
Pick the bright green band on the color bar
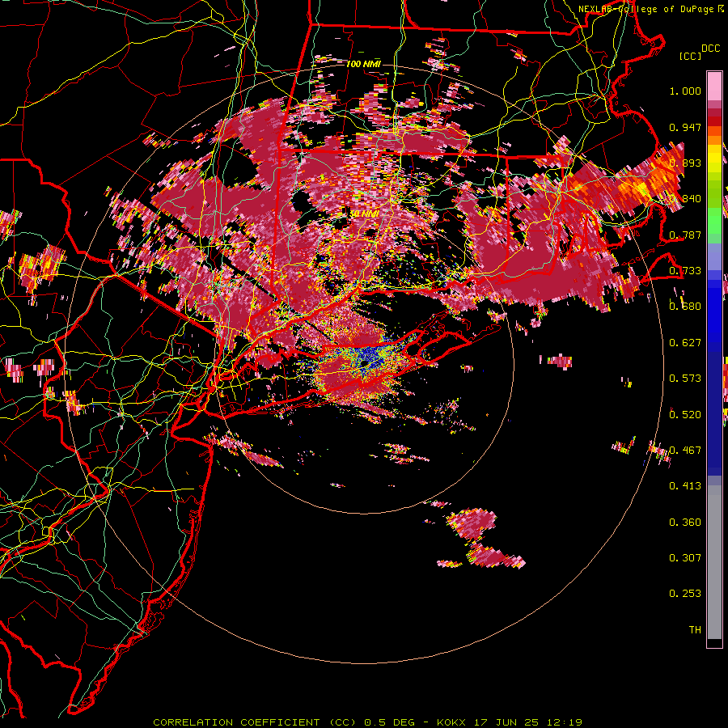click(x=714, y=221)
